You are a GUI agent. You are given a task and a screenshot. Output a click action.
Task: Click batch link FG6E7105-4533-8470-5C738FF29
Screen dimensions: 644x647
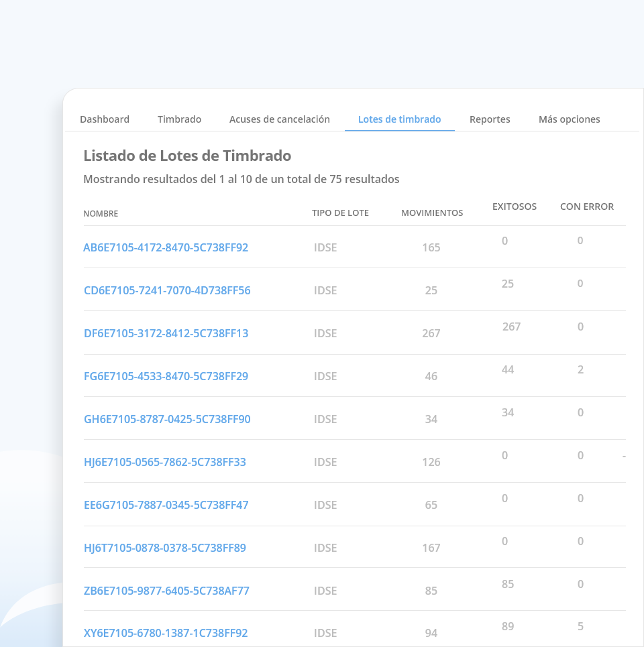[166, 376]
